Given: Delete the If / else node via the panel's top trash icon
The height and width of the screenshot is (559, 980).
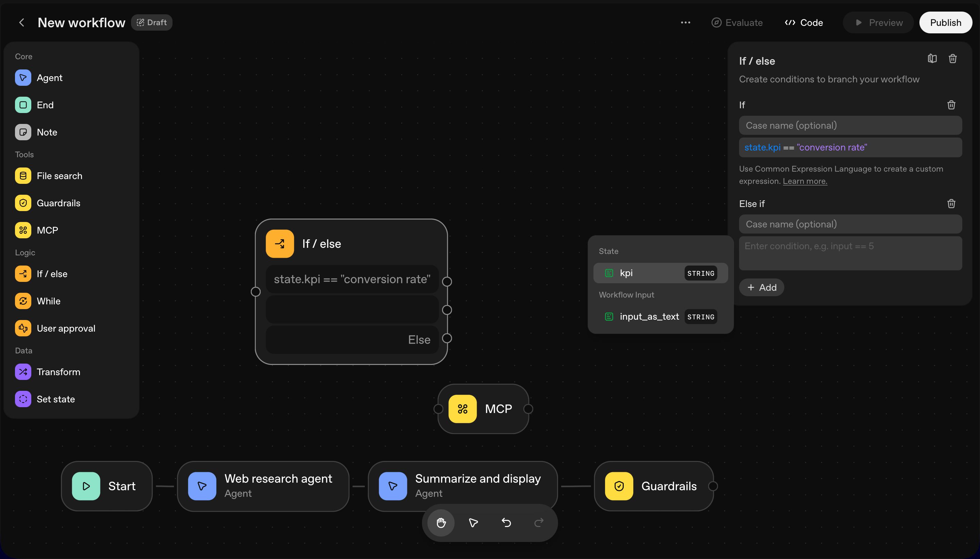Looking at the screenshot, I should coord(952,59).
